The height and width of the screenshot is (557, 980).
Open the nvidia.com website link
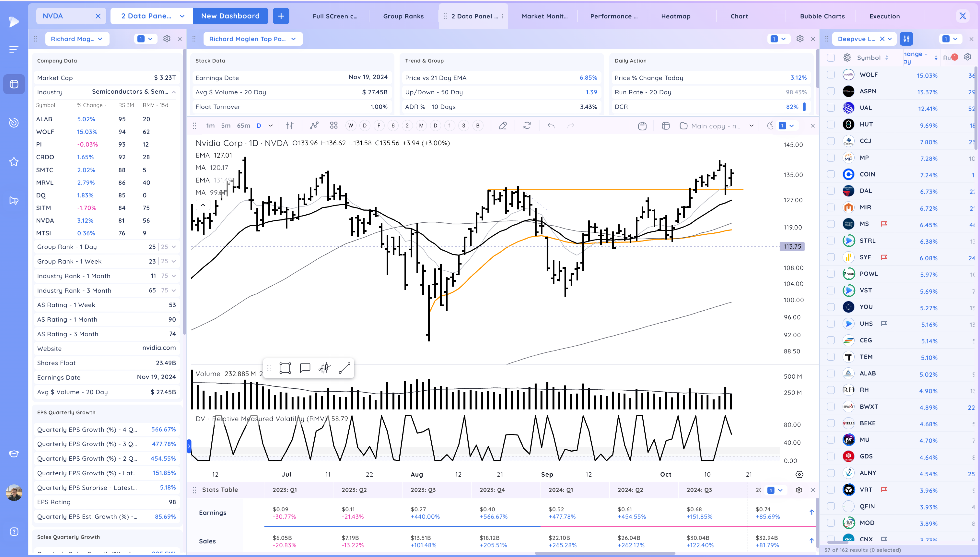coord(159,348)
